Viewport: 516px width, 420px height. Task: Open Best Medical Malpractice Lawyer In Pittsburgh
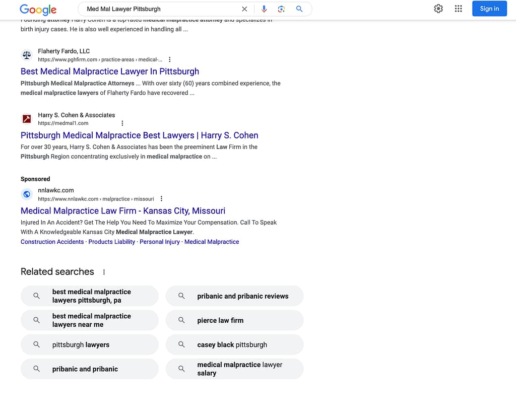[x=109, y=72]
